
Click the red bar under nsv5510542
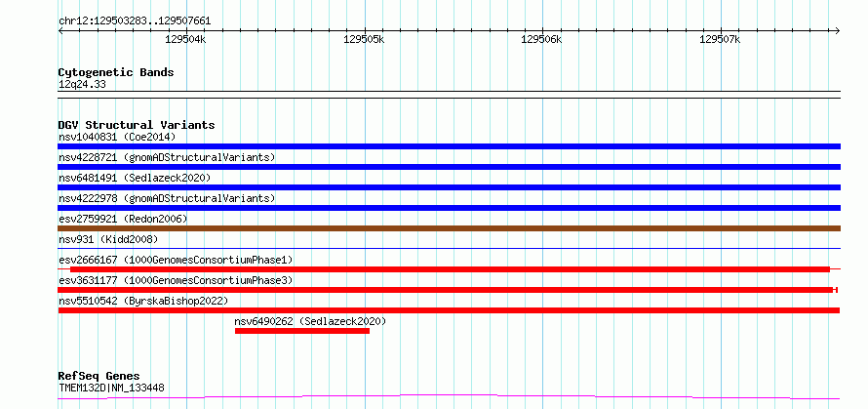[449, 310]
